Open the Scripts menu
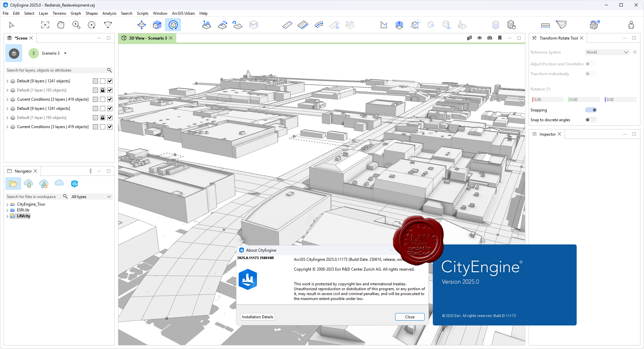This screenshot has height=349, width=644. pyautogui.click(x=143, y=13)
